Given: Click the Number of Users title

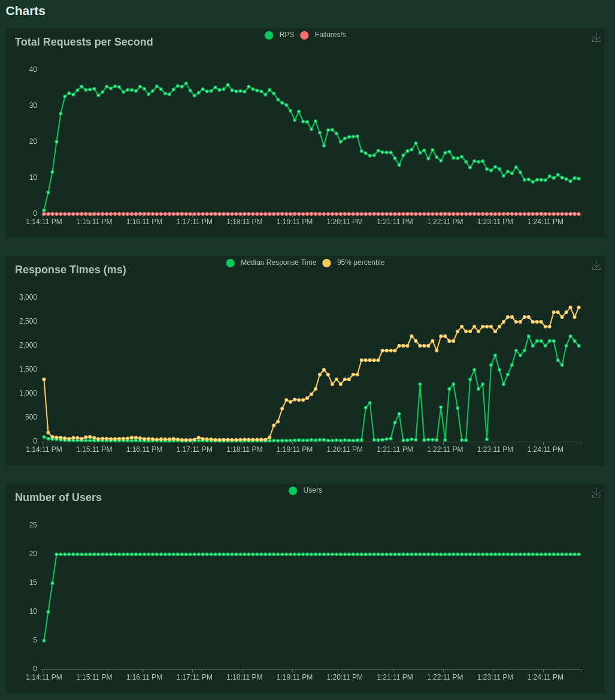Looking at the screenshot, I should pyautogui.click(x=58, y=497).
